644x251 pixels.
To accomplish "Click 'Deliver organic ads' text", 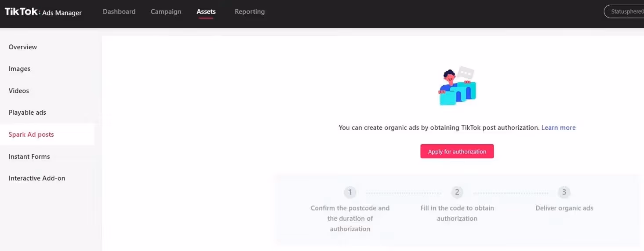I will click(564, 208).
